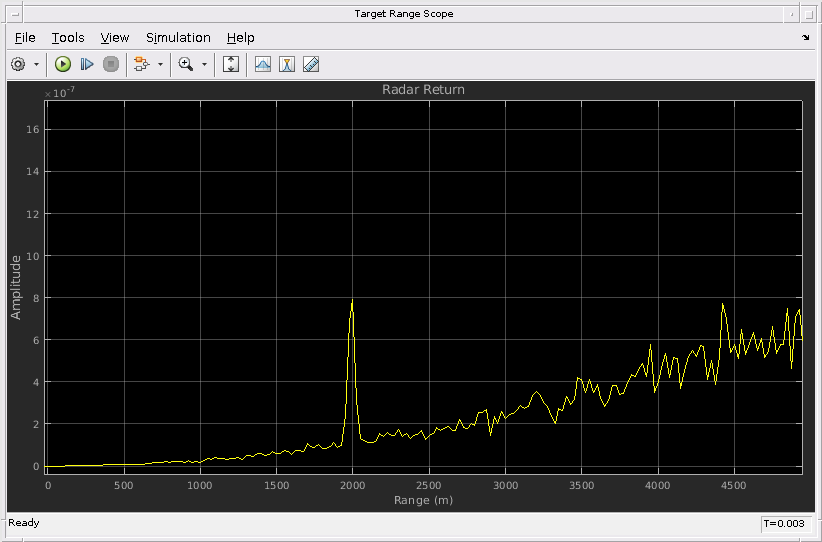Run the simulation with green play button
822x542 pixels.
(x=63, y=64)
